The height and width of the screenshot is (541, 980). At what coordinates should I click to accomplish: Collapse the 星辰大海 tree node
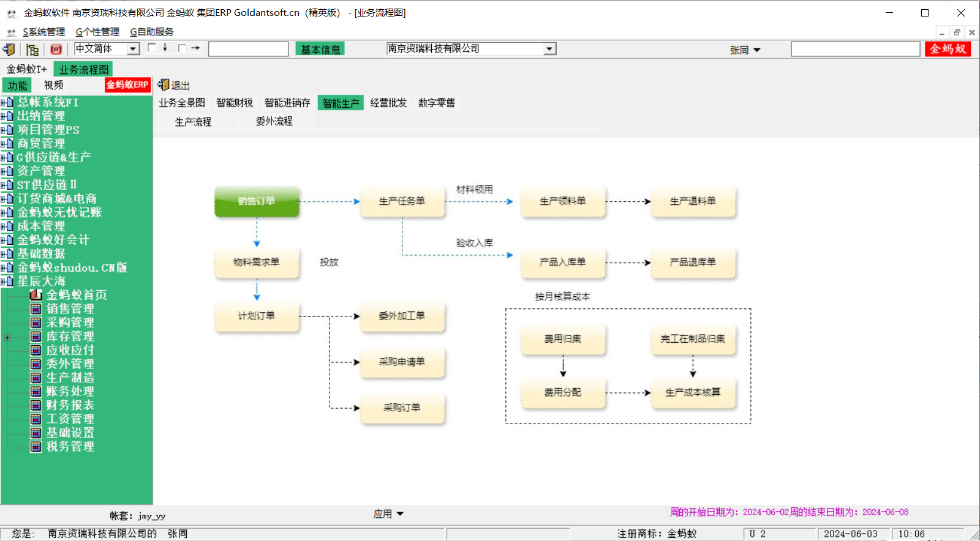click(x=3, y=282)
